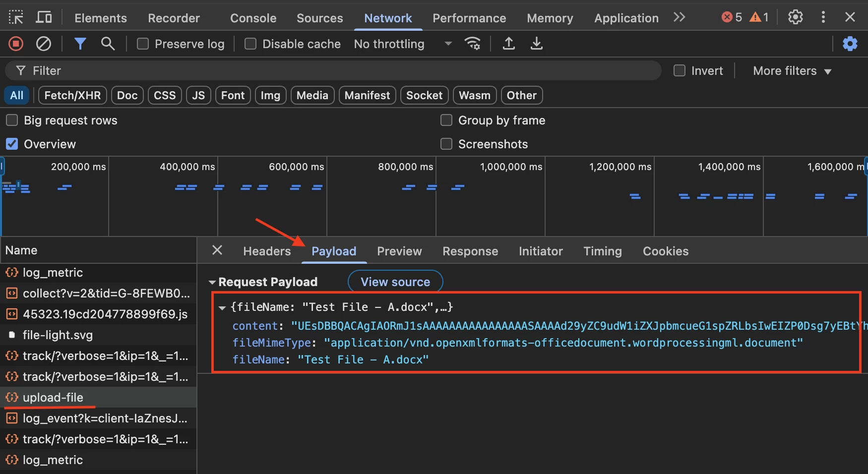Open DevTools settings gear
The width and height of the screenshot is (868, 474).
pyautogui.click(x=796, y=17)
